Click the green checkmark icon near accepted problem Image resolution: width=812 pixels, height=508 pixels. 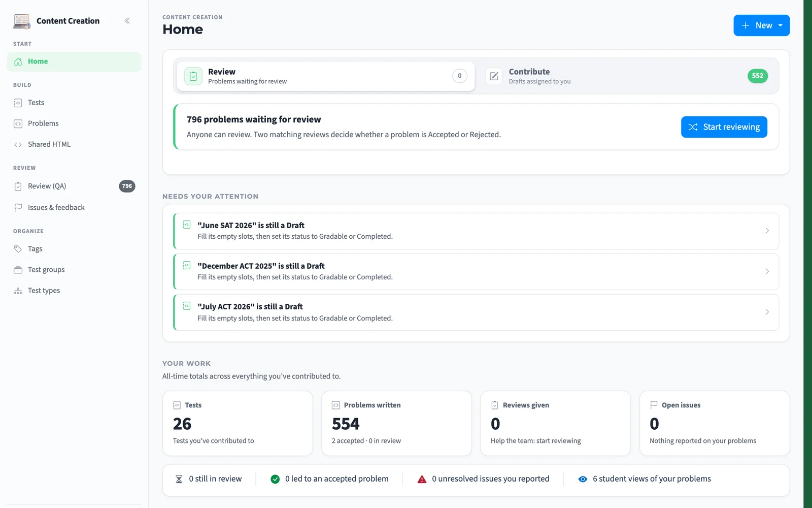click(275, 479)
